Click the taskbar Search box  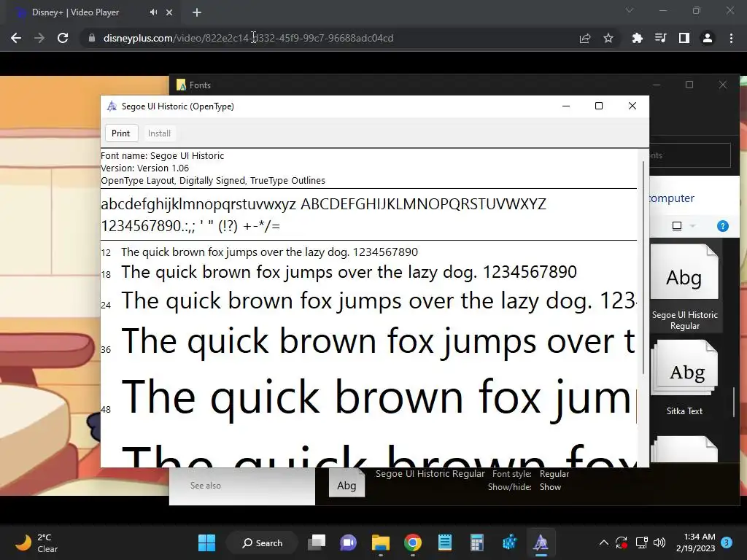click(262, 542)
